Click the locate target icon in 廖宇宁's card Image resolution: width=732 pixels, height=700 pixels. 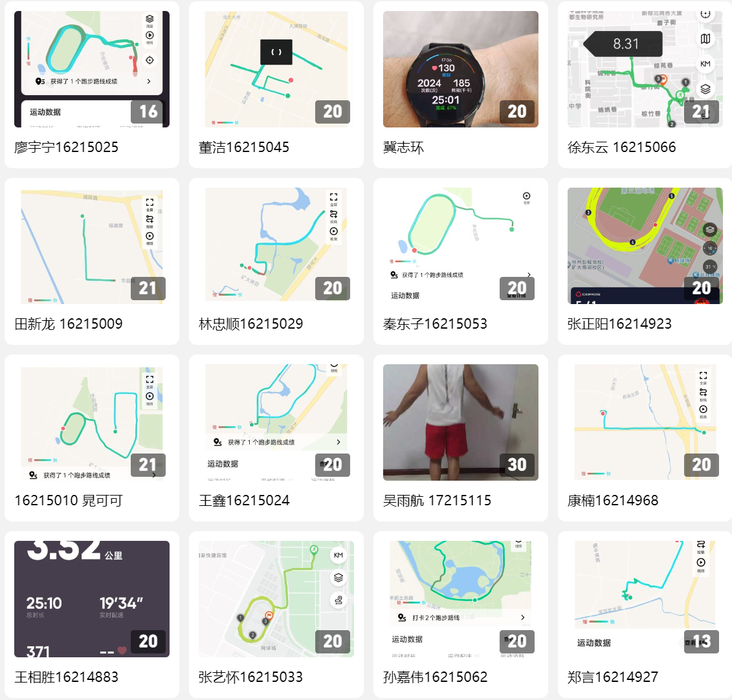click(x=150, y=60)
